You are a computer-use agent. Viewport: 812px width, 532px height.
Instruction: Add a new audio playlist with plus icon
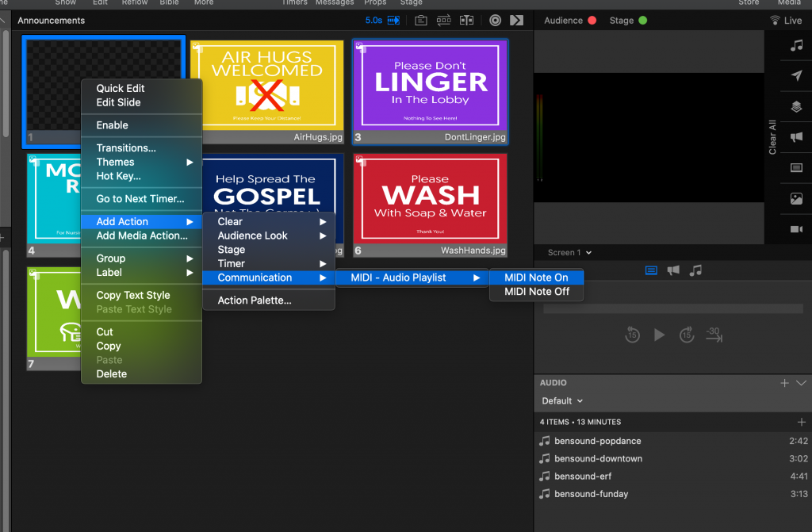784,383
